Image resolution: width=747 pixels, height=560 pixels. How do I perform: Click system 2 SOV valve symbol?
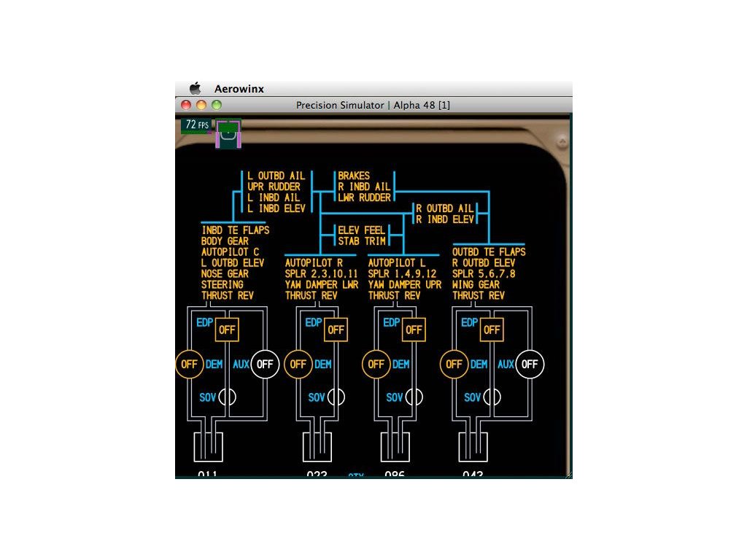[336, 397]
